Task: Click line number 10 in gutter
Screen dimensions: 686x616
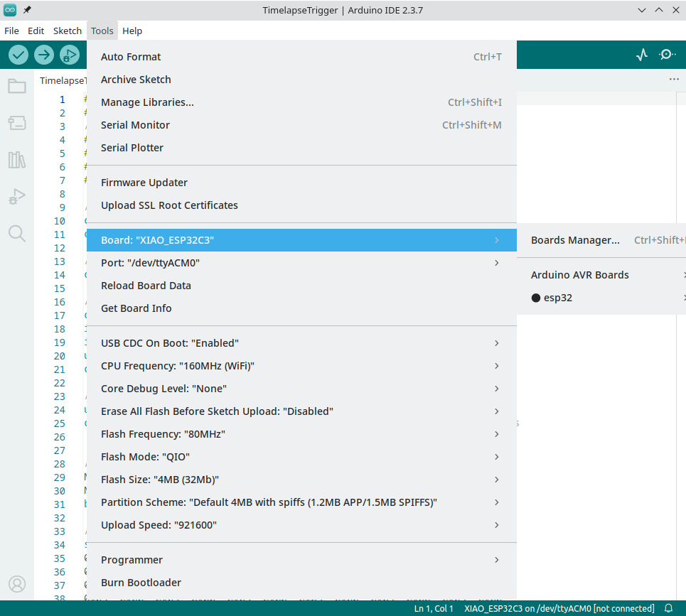Action: point(60,221)
